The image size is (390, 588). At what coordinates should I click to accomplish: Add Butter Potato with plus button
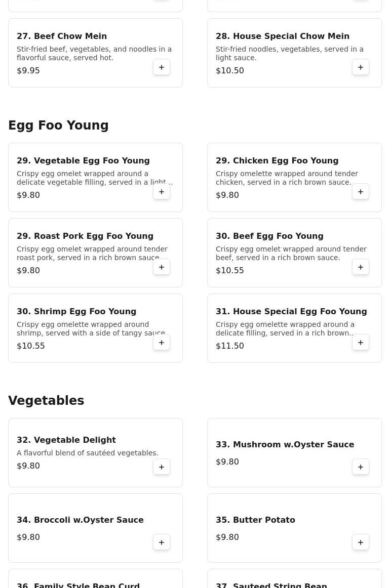point(361,542)
